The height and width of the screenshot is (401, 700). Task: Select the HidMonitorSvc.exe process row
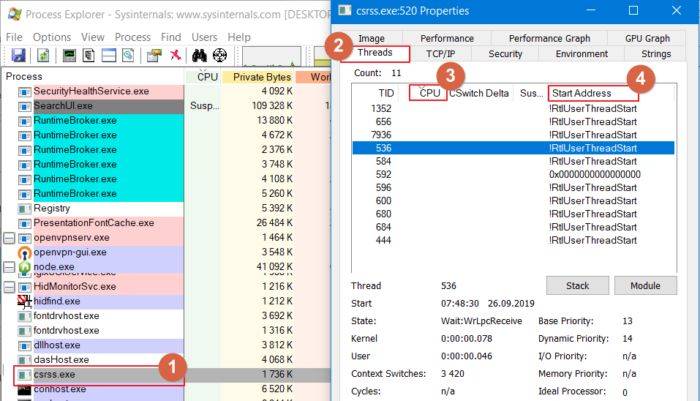(x=166, y=287)
